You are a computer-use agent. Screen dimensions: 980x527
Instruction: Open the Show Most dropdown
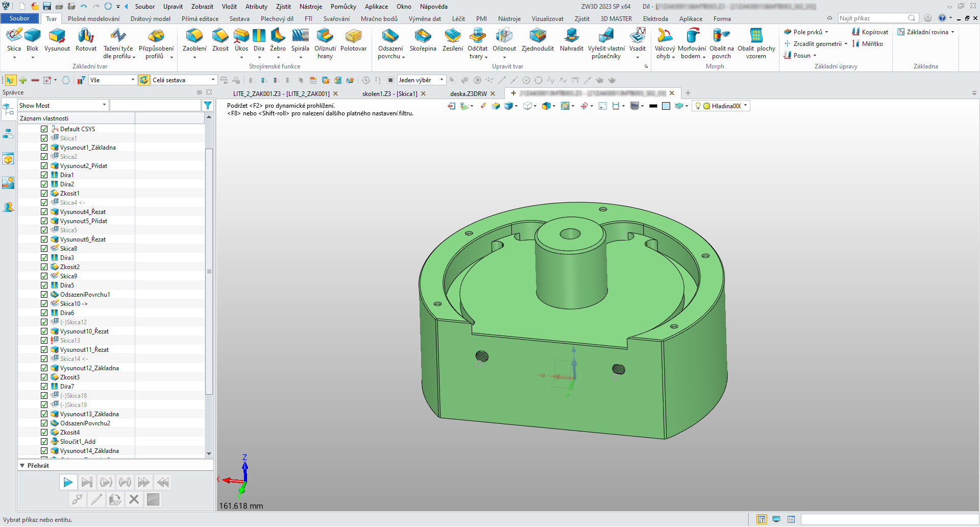(104, 106)
